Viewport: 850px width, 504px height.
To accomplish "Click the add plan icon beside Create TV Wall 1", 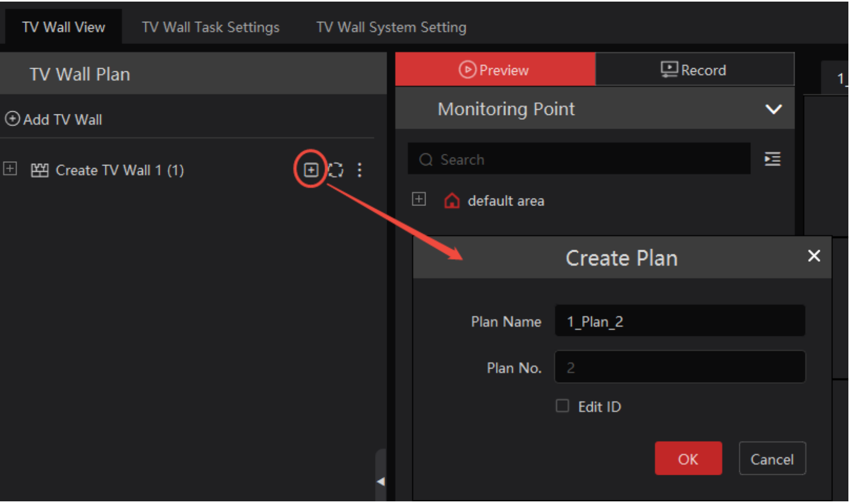I will click(311, 170).
